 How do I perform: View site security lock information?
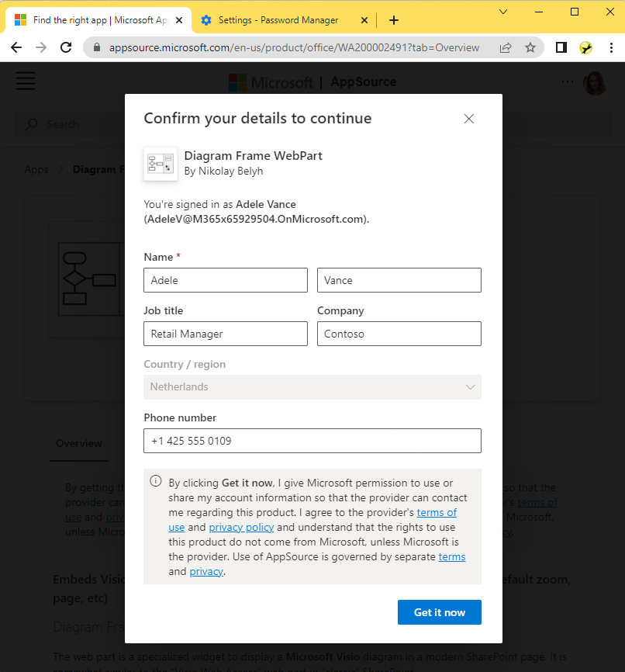tap(97, 47)
